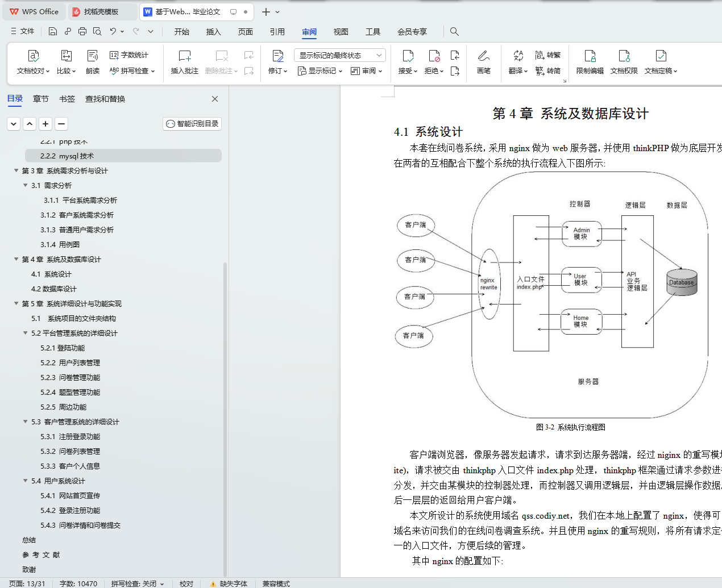Click the print preview icon

97,31
